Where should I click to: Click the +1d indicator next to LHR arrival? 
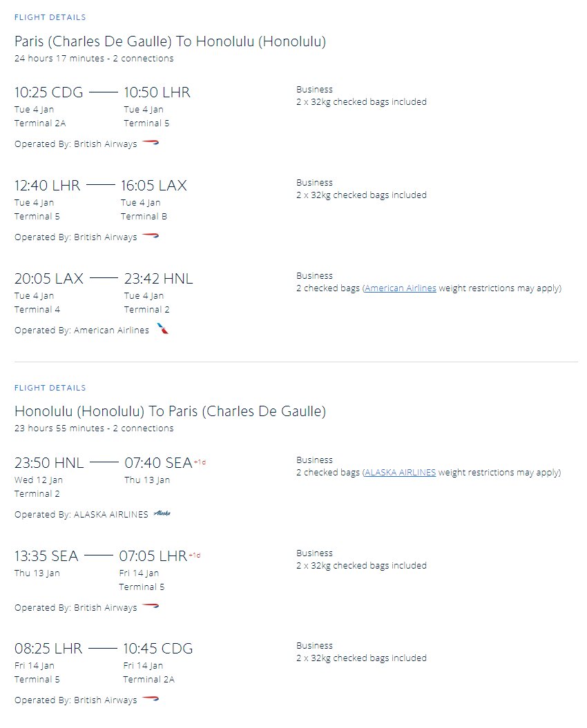point(194,555)
